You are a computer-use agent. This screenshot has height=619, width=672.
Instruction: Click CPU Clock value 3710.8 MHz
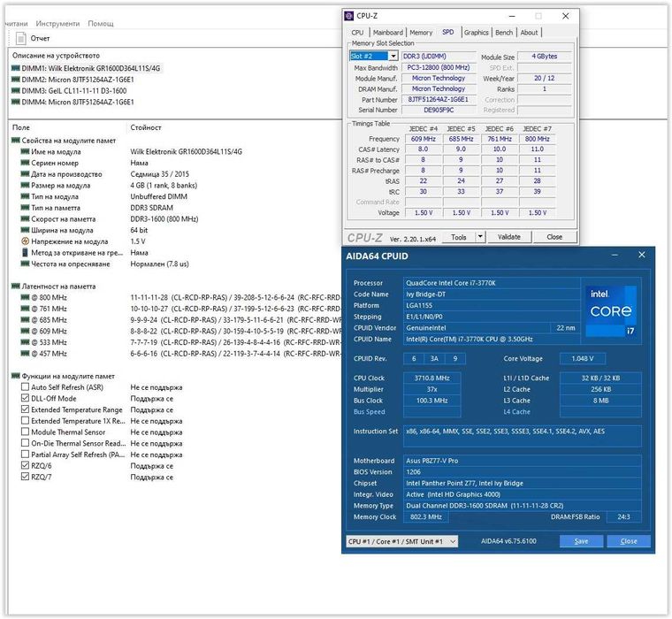[x=431, y=378]
